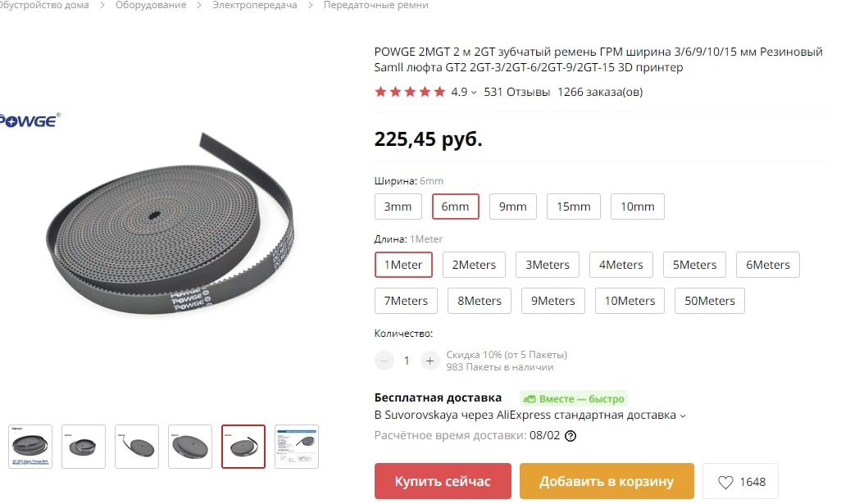Add item to wishlist with heart icon
Image resolution: width=841 pixels, height=504 pixels.
pos(740,482)
